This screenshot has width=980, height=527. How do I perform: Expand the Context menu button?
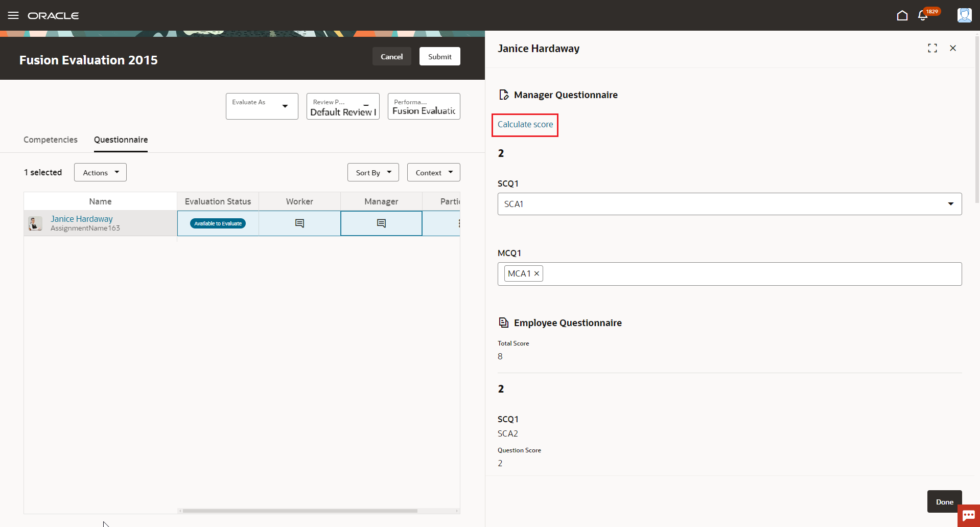click(x=434, y=172)
